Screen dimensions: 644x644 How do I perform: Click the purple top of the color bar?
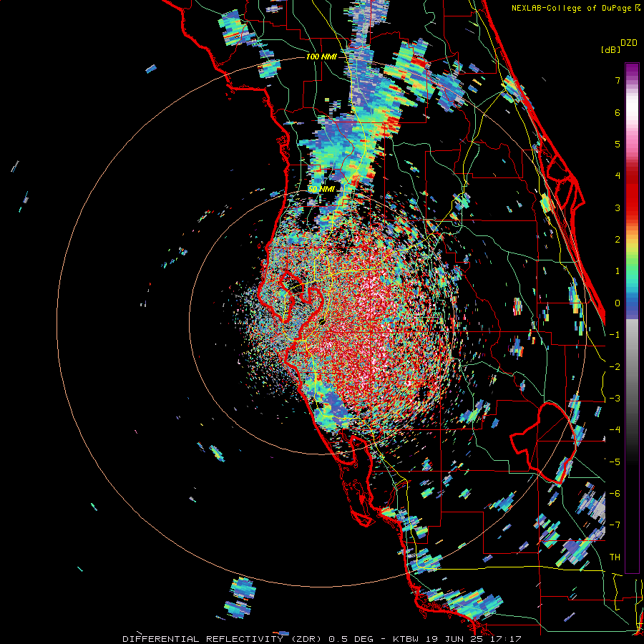[x=632, y=71]
